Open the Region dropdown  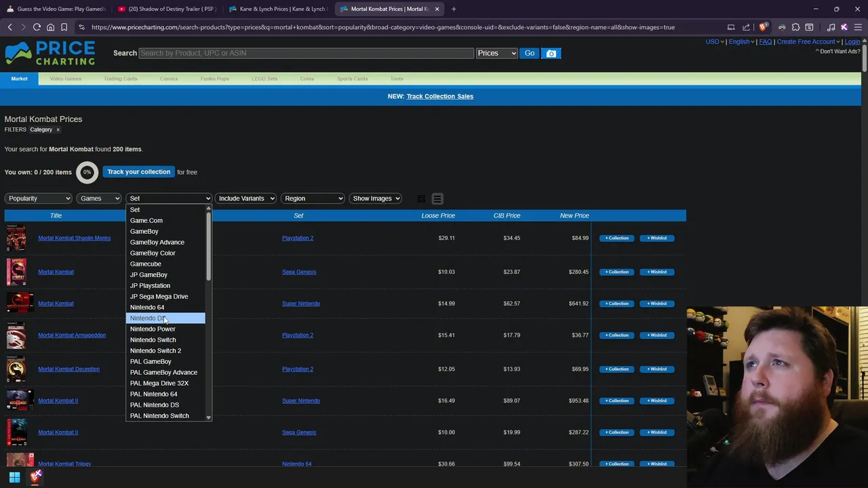pos(313,199)
